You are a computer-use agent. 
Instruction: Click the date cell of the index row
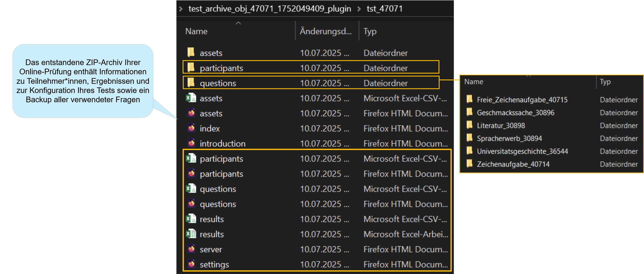324,129
